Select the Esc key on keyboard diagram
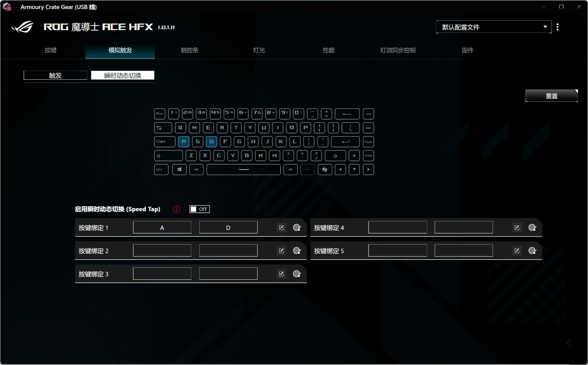The width and height of the screenshot is (588, 365). (x=160, y=113)
